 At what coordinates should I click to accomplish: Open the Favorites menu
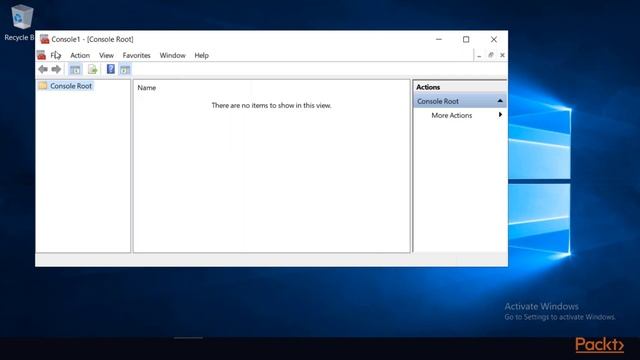(136, 55)
